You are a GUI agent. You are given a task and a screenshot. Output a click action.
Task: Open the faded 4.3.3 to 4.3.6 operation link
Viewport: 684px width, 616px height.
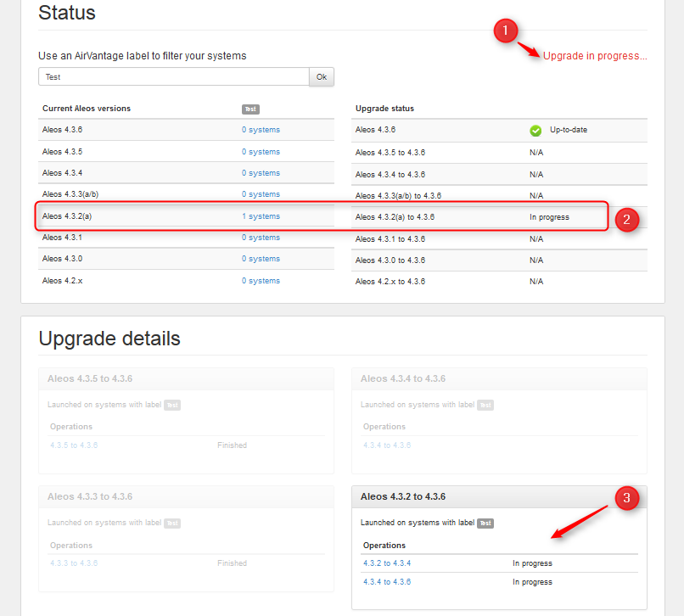click(x=74, y=563)
